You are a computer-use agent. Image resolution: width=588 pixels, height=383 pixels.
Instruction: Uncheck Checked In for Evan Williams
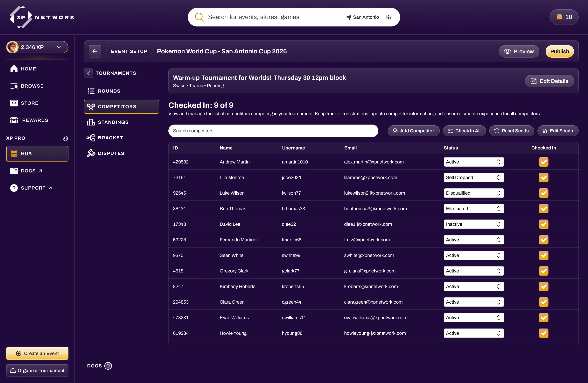[543, 317]
